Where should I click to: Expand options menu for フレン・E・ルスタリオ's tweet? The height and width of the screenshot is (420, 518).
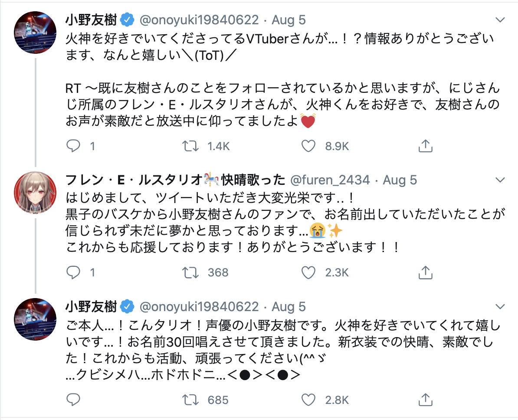pyautogui.click(x=500, y=180)
